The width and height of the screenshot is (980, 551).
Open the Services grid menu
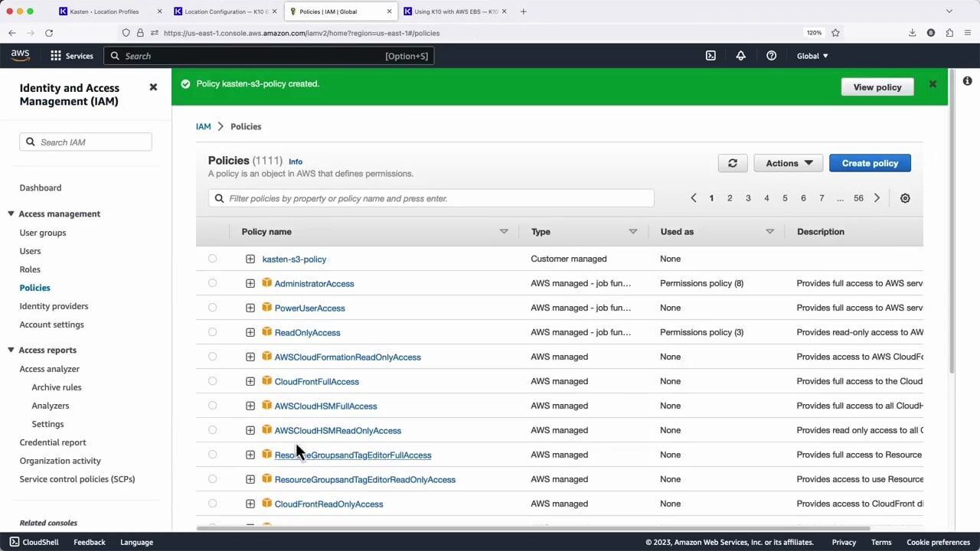(x=72, y=56)
